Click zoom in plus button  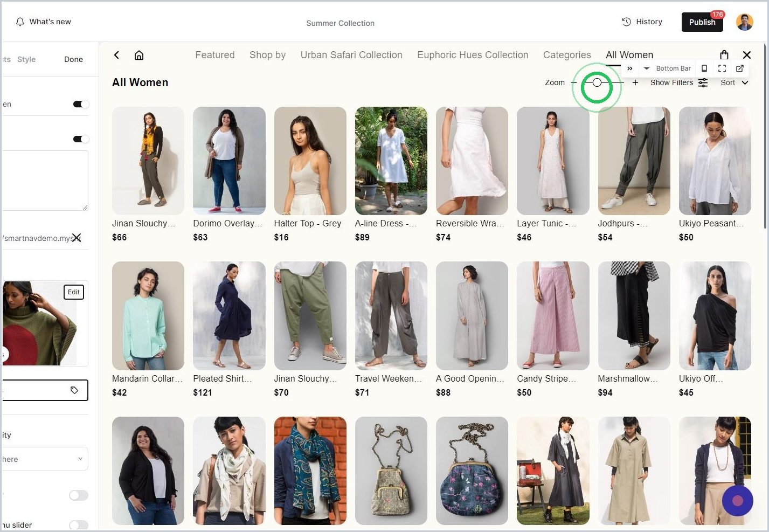tap(635, 82)
